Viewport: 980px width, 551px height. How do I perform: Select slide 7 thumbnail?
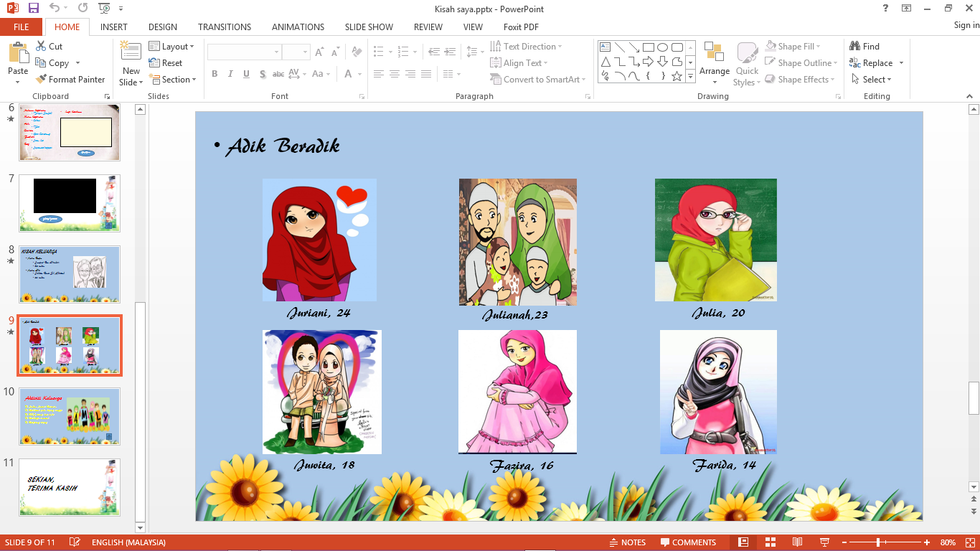70,203
